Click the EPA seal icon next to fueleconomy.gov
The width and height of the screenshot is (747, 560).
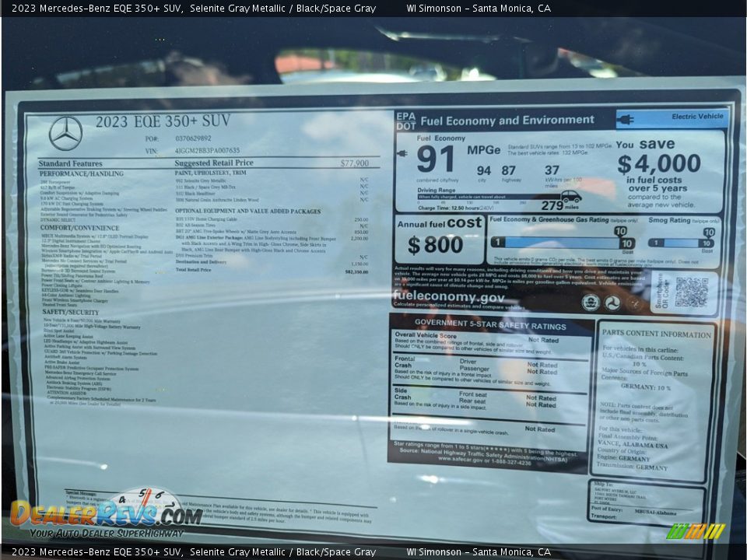click(x=591, y=303)
